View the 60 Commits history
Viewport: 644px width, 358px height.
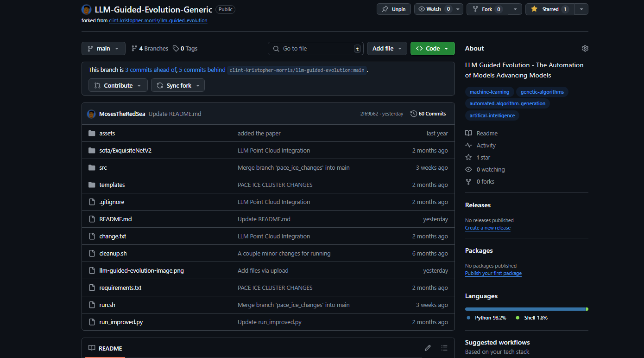[x=428, y=114]
